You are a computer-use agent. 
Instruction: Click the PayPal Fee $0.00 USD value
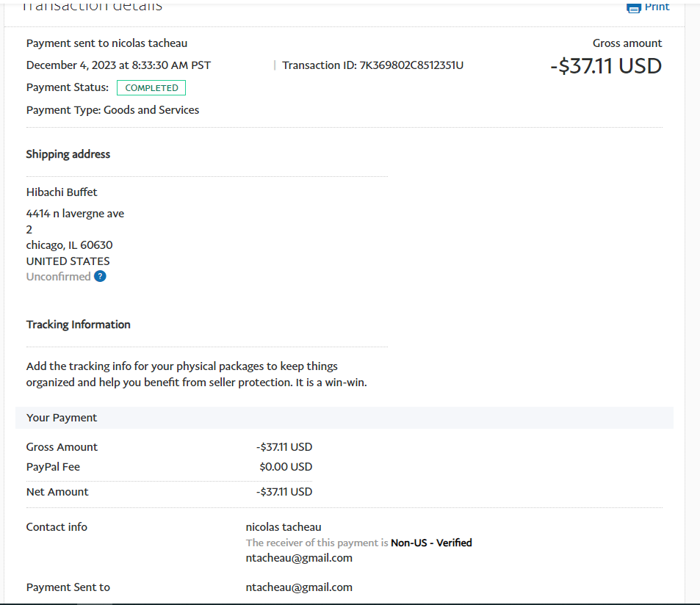286,467
